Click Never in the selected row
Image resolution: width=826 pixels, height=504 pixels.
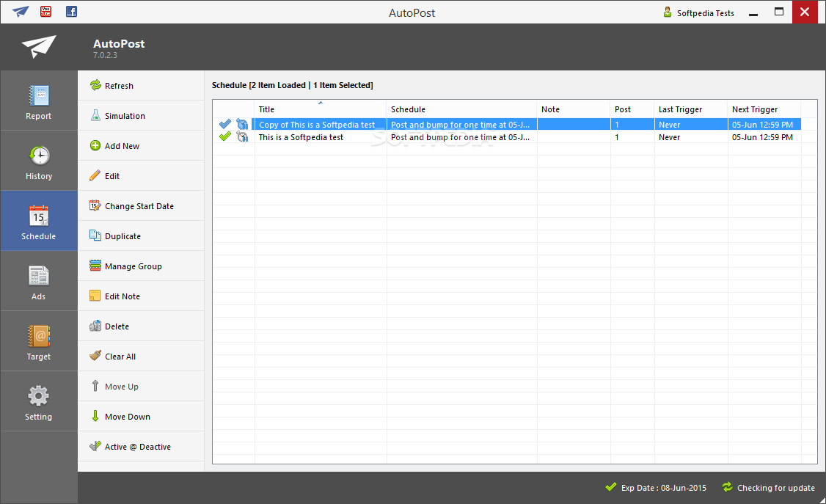click(x=669, y=125)
